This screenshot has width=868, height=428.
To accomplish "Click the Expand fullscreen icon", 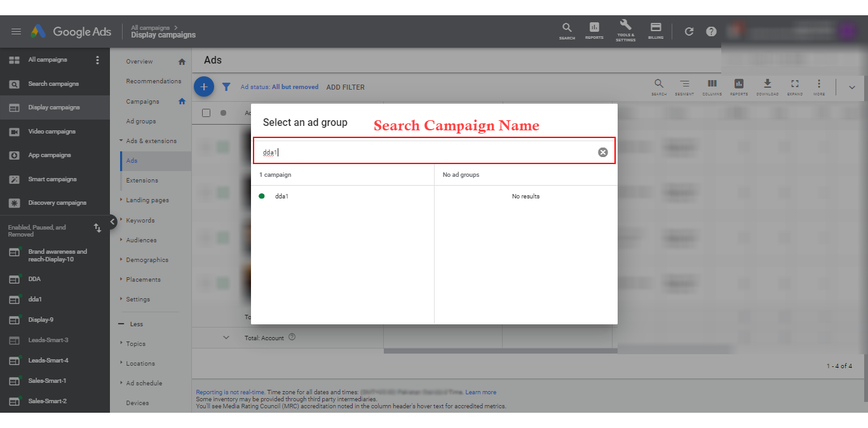I will point(795,87).
